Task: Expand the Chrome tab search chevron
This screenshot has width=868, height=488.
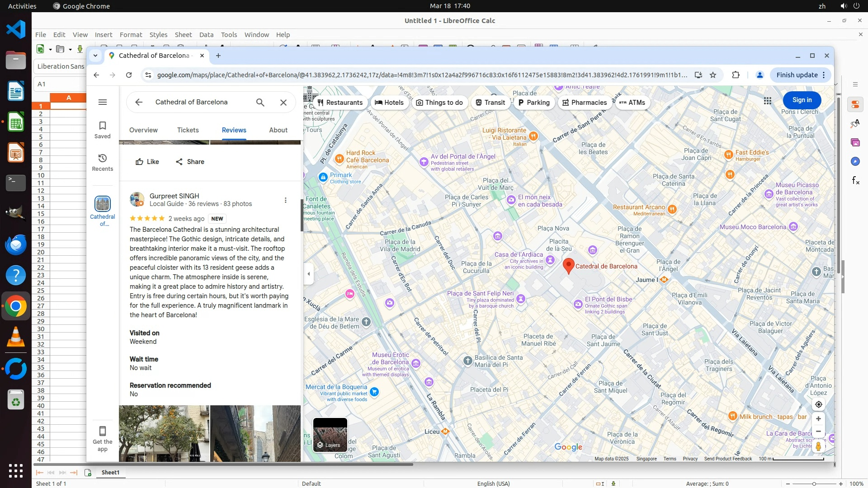Action: point(95,56)
